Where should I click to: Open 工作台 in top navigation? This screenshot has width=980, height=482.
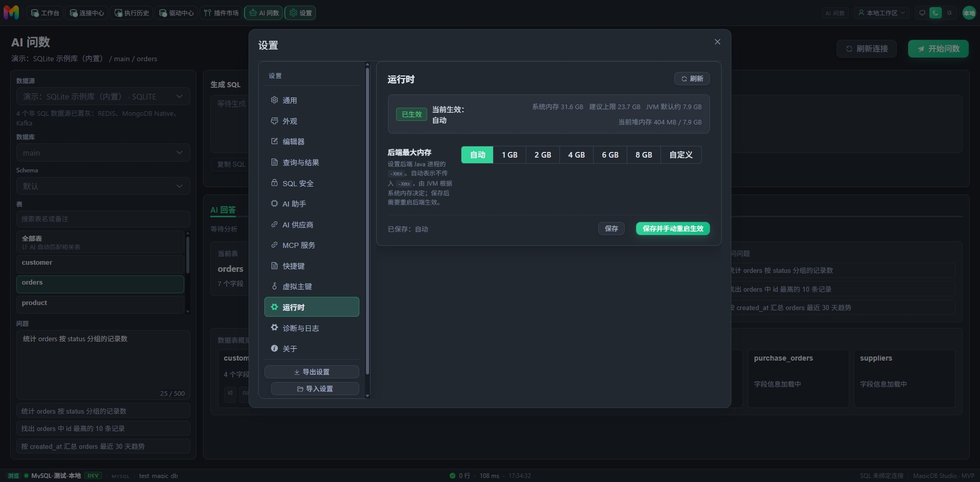(x=45, y=13)
